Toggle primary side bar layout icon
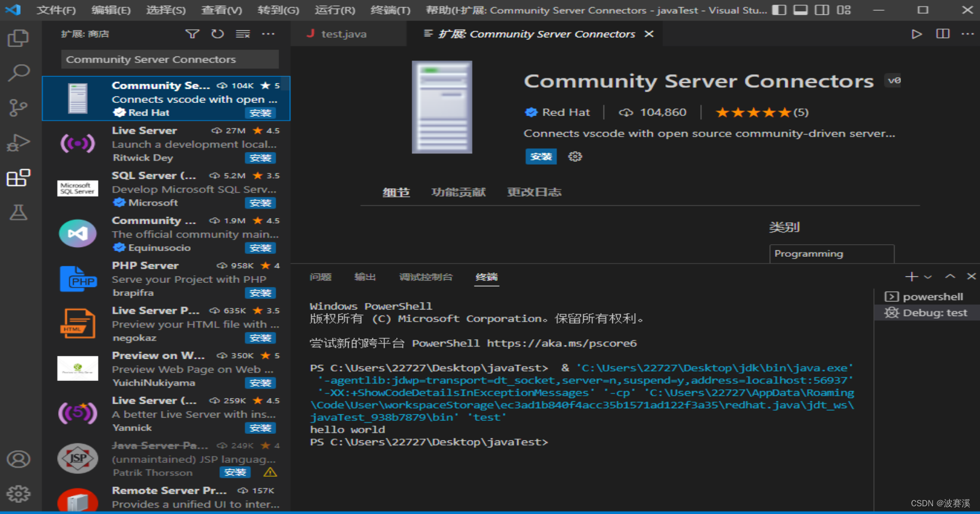The height and width of the screenshot is (514, 980). click(779, 10)
